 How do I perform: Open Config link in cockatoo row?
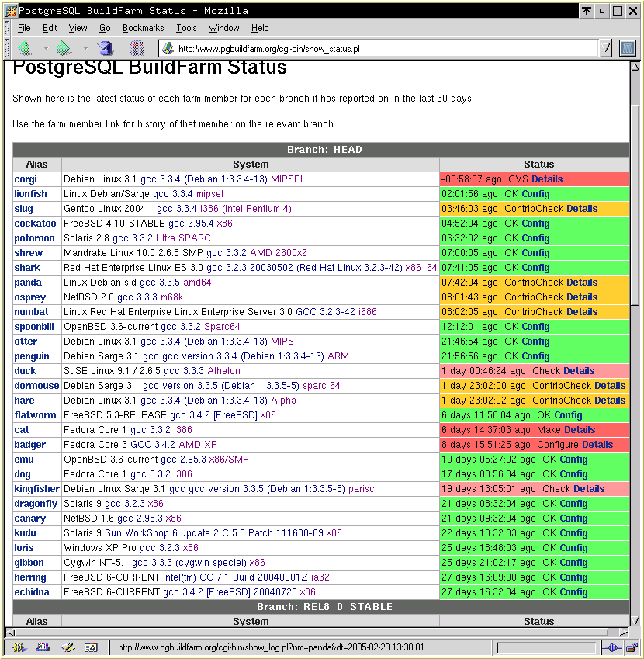coord(535,224)
